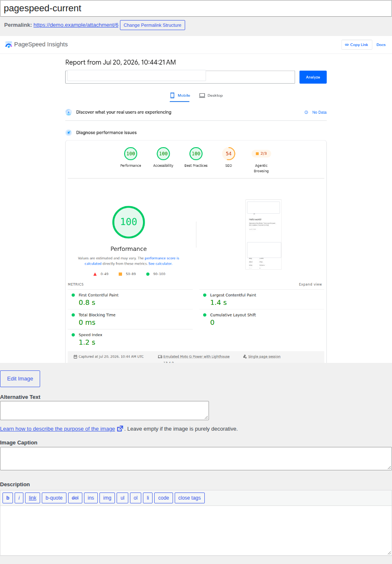392x564 pixels.
Task: Click the blue Analyze button
Action: point(313,77)
